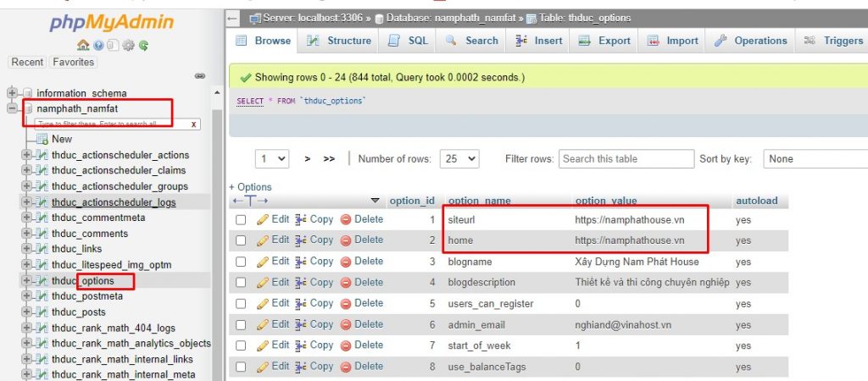Open navigation panel settings gear
The height and width of the screenshot is (381, 868).
(129, 46)
